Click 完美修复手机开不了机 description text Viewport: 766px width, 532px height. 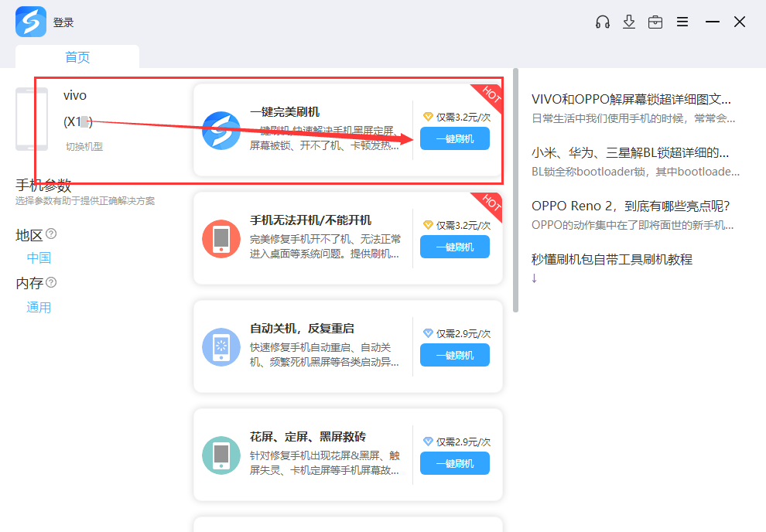point(325,247)
